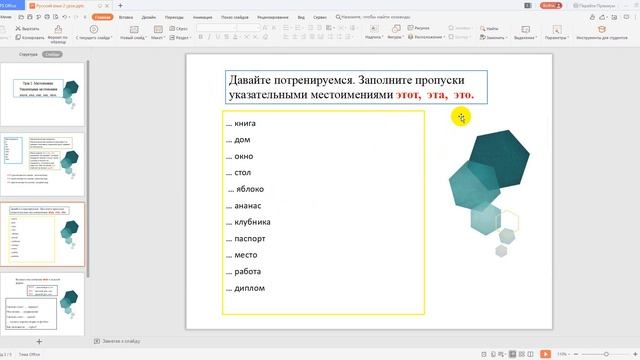Click the line '... книга' in the slide

click(x=241, y=123)
